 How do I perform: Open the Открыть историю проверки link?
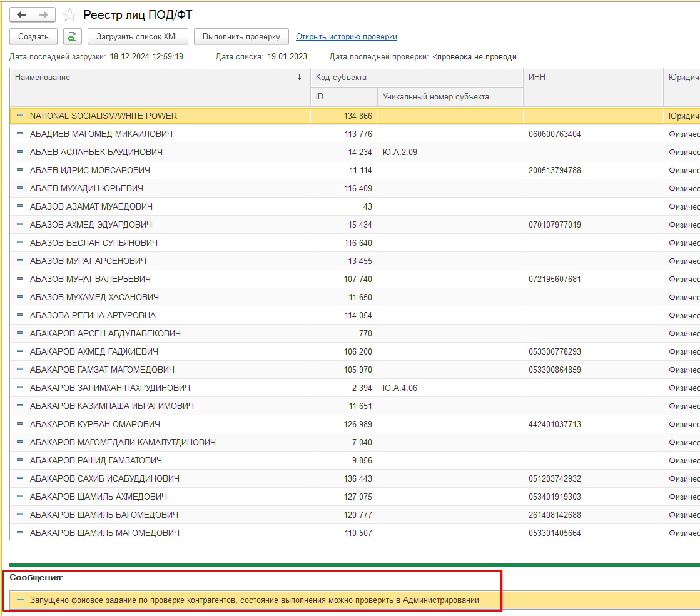pyautogui.click(x=347, y=37)
